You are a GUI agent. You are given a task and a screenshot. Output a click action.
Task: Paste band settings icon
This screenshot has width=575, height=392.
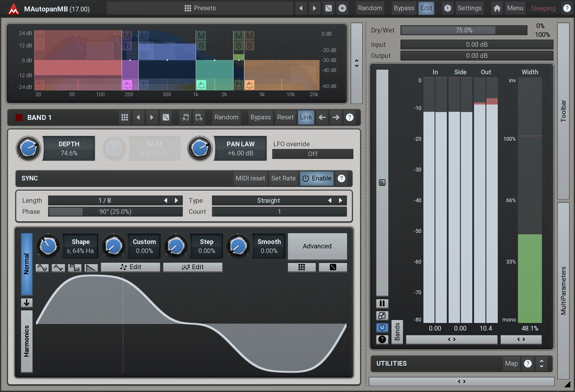point(199,117)
